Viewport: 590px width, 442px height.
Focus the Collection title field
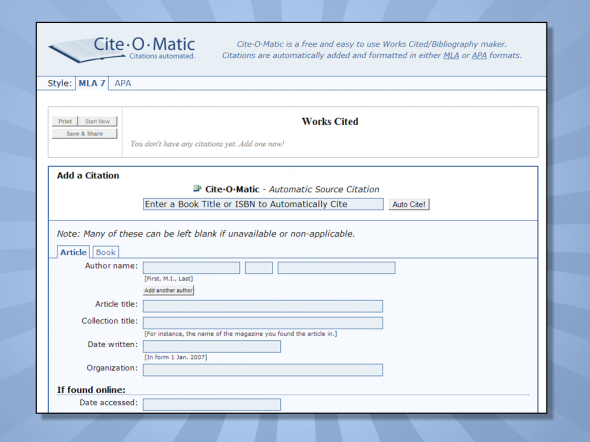click(x=263, y=323)
